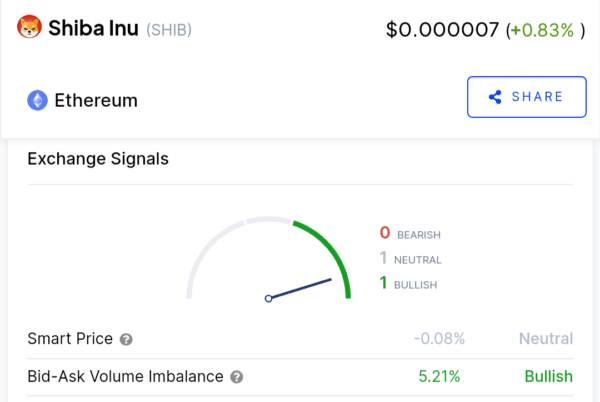This screenshot has width=600, height=402.
Task: Select the Ethereum network label
Action: pyautogui.click(x=96, y=101)
